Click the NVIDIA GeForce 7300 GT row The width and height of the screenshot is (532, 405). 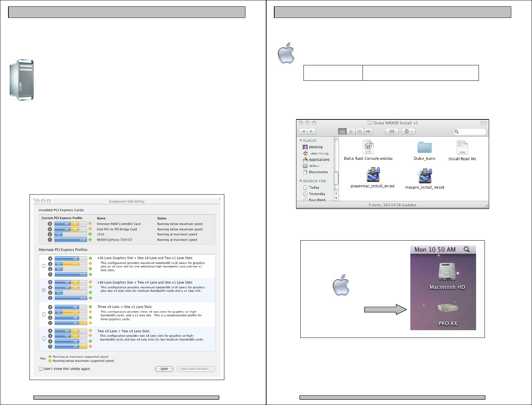(x=127, y=240)
